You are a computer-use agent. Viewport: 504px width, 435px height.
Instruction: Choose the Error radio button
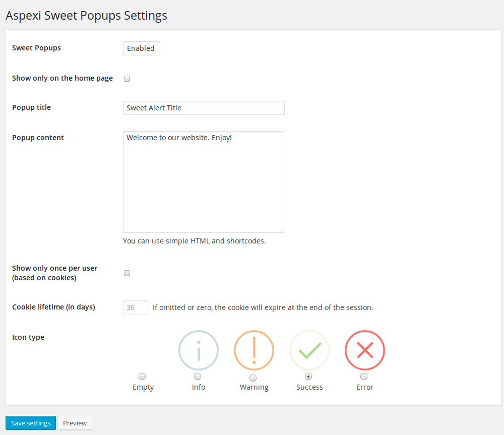364,377
